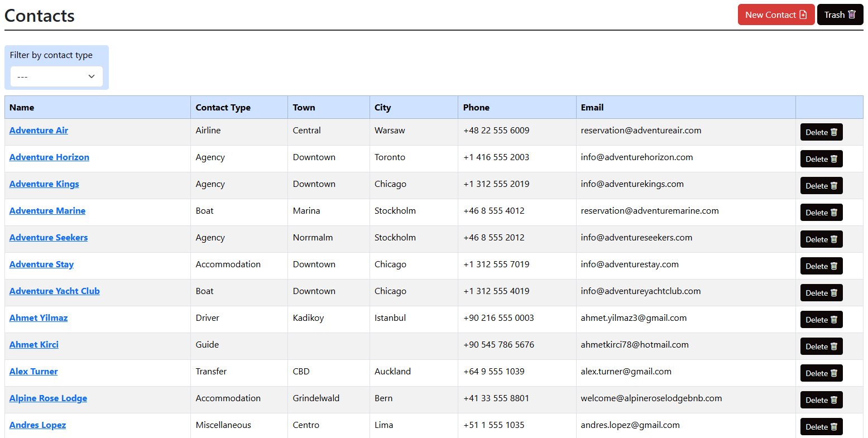The height and width of the screenshot is (438, 868).
Task: Remove Adventure Seekers using its delete button
Action: coord(821,239)
